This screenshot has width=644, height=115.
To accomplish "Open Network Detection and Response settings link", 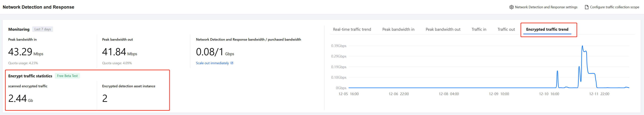I will point(546,7).
